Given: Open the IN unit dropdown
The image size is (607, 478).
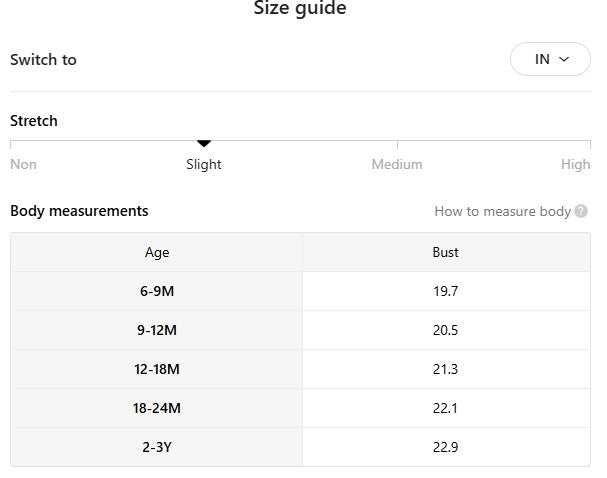Looking at the screenshot, I should click(550, 59).
